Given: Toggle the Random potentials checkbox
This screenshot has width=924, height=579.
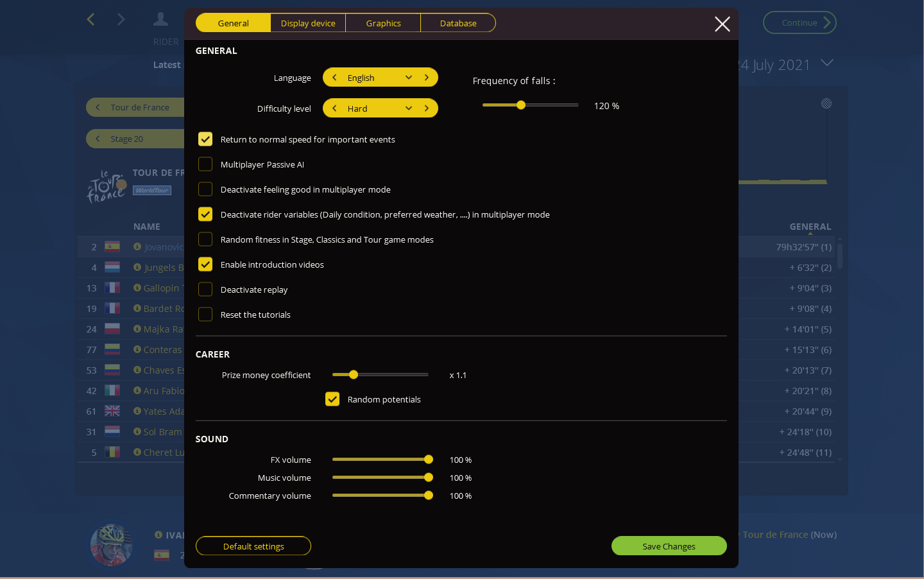Looking at the screenshot, I should pyautogui.click(x=332, y=399).
